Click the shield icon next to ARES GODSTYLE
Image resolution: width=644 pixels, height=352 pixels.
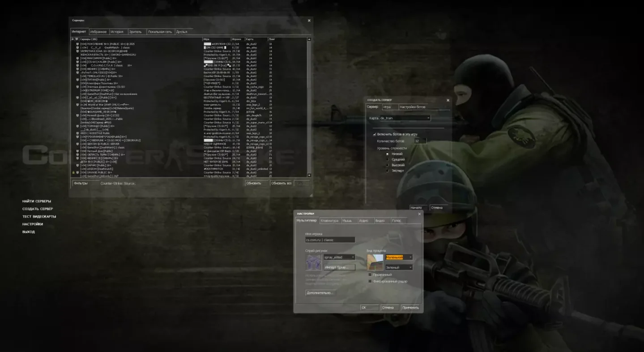(77, 133)
